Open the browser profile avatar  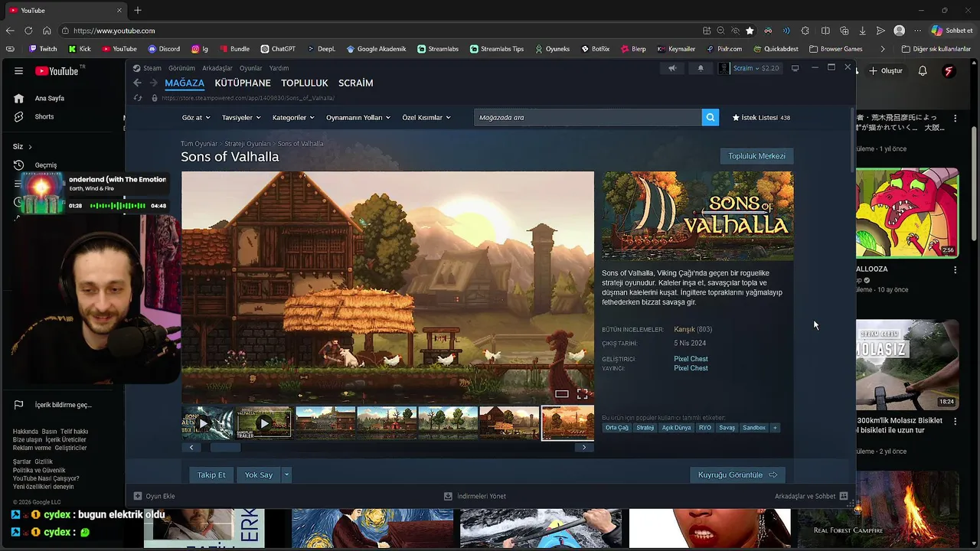[900, 31]
